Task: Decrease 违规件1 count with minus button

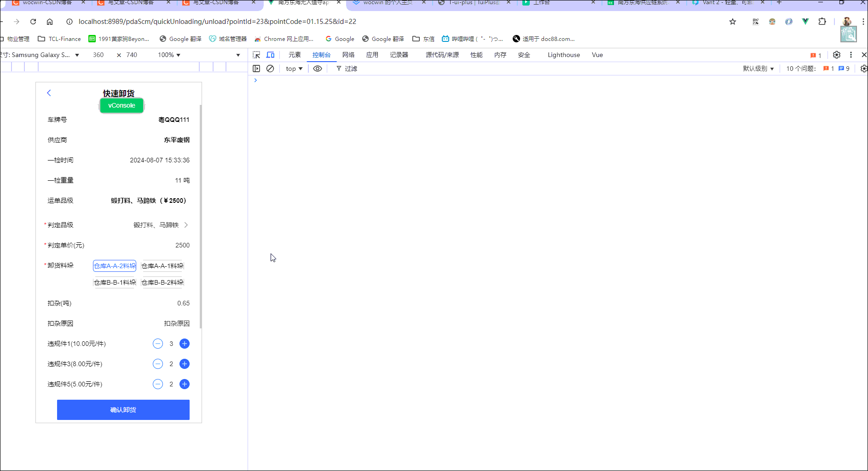Action: click(x=158, y=344)
